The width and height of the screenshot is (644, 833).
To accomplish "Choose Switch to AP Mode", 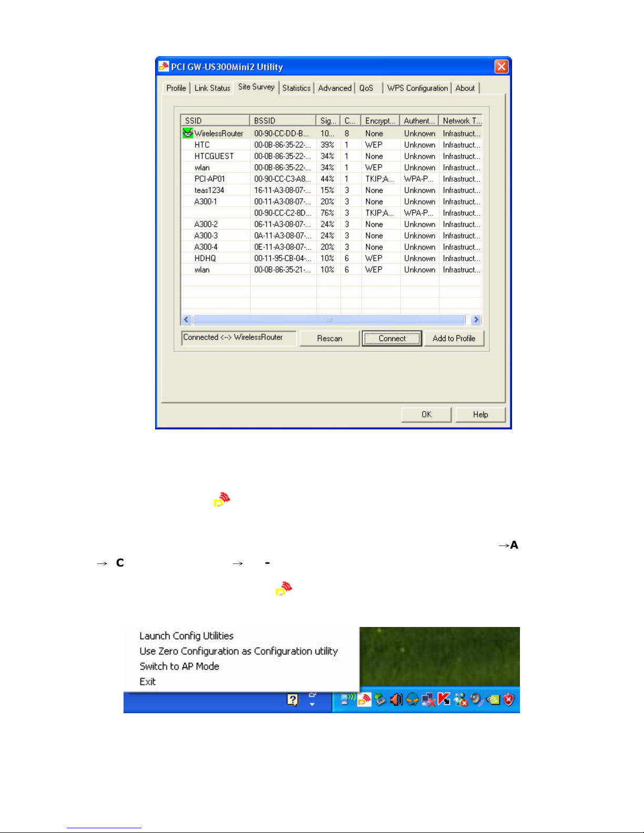I will point(179,666).
